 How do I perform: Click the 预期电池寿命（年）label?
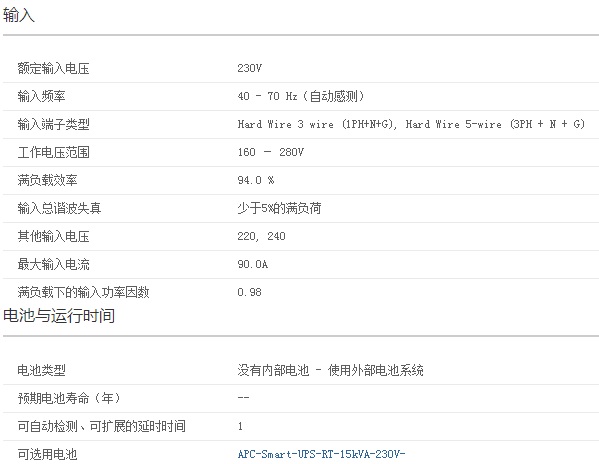point(69,398)
